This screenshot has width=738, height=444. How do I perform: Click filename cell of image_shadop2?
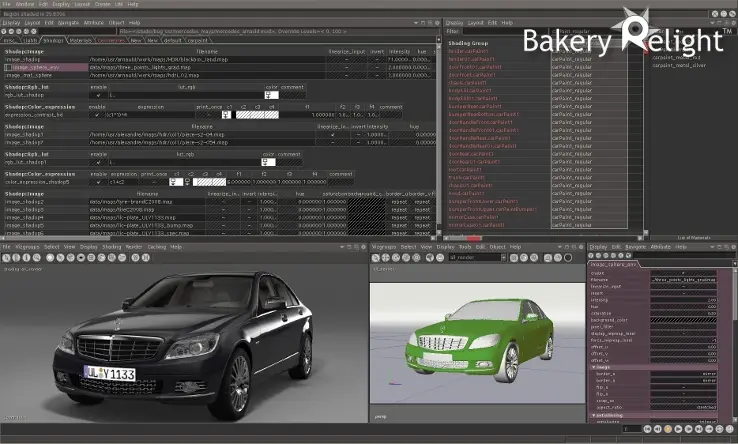click(147, 202)
